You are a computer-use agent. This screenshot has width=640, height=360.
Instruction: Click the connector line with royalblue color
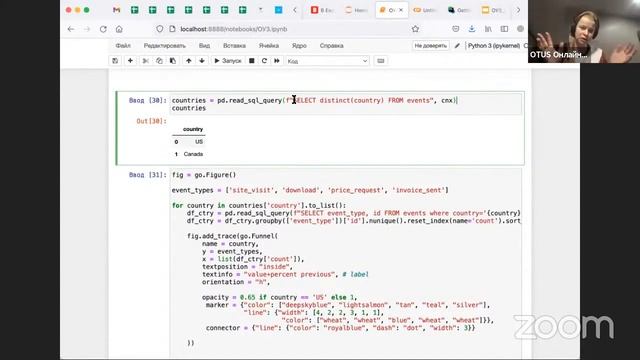[x=340, y=328]
